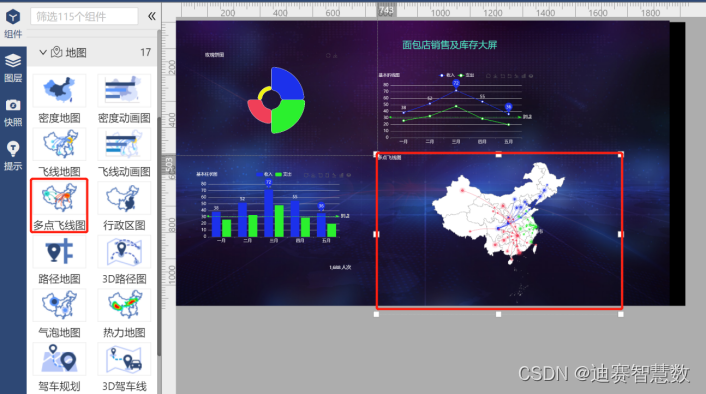The height and width of the screenshot is (394, 706).
Task: Click the 热力地图 label text
Action: point(124,332)
